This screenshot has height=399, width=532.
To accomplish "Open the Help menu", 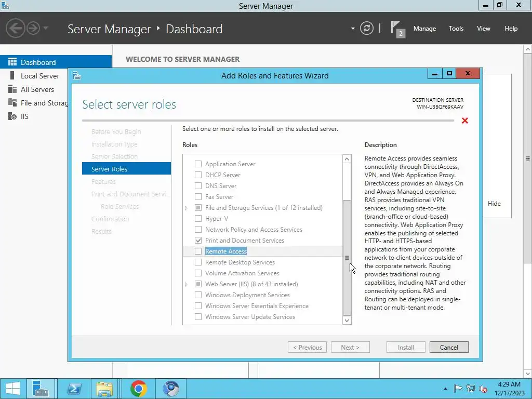I will point(511,29).
